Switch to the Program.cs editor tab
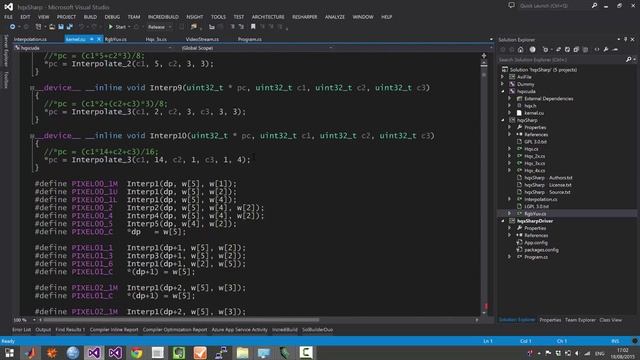This screenshot has width=640, height=360. (x=249, y=40)
